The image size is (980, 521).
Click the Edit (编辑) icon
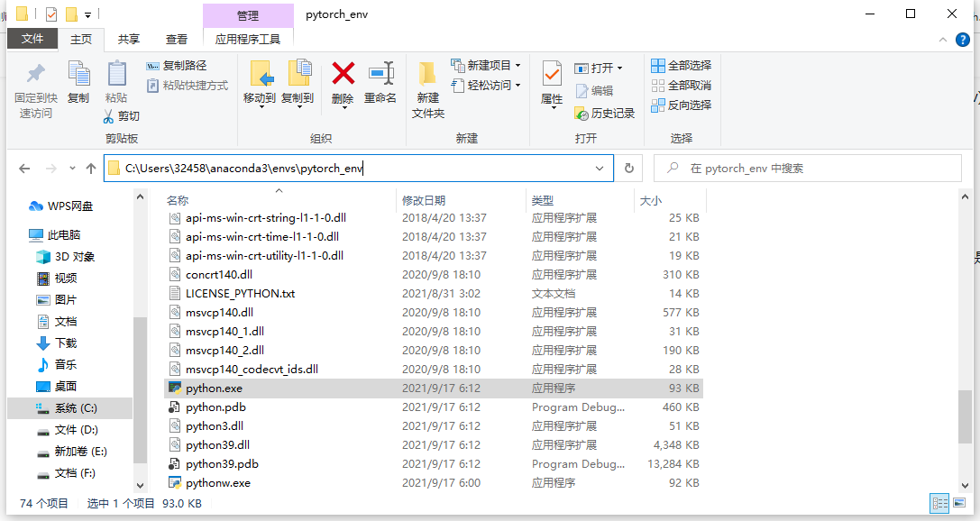click(x=582, y=91)
